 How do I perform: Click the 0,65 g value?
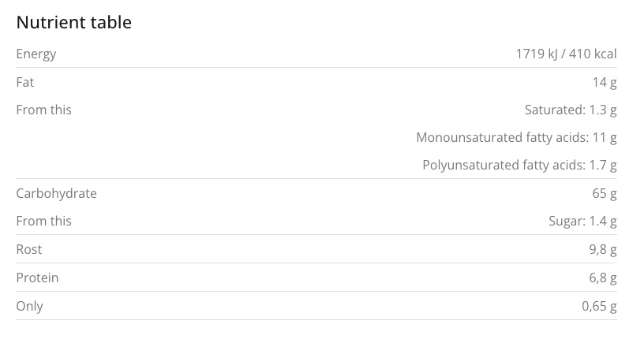[x=599, y=306]
